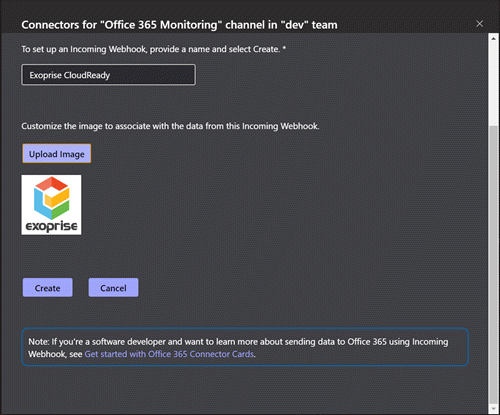
Task: Place cursor after CloudReady text in the field
Action: [111, 75]
